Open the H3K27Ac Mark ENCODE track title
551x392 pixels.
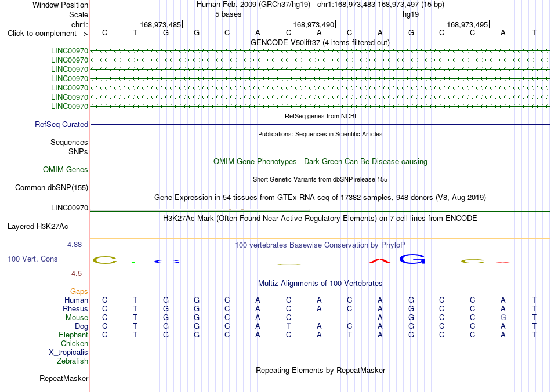[320, 219]
